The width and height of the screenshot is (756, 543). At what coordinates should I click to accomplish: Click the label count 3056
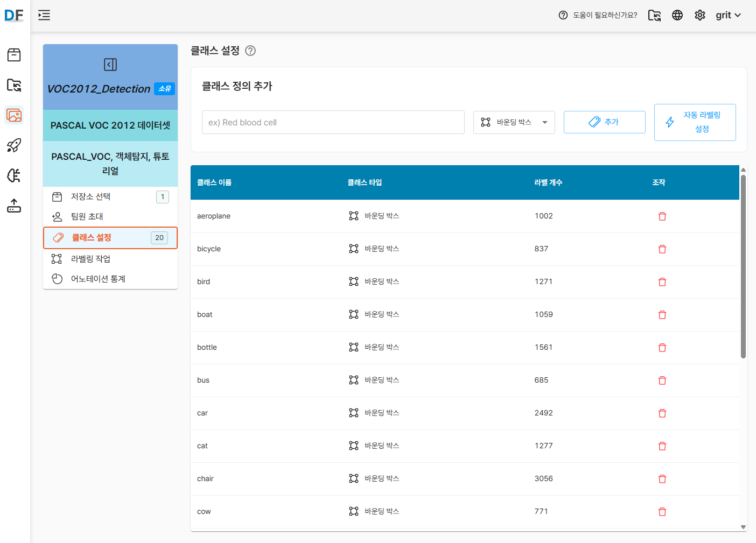coord(544,479)
